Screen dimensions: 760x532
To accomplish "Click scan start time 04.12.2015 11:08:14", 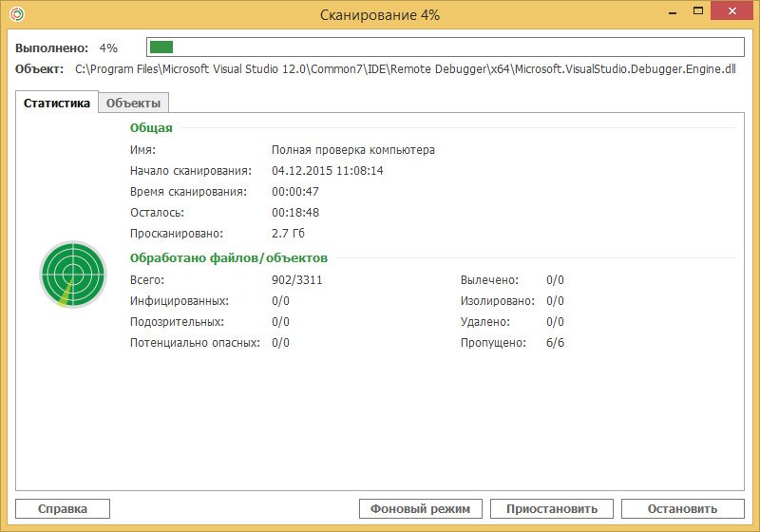I will pos(327,171).
